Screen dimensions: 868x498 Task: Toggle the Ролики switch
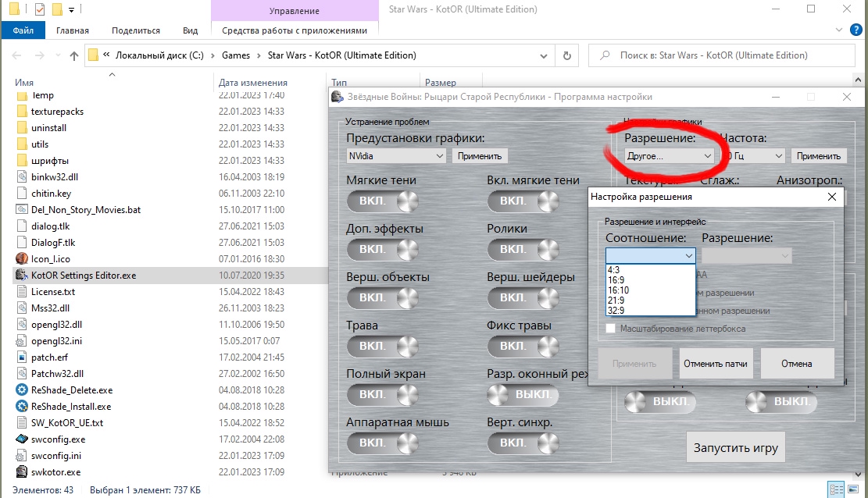click(x=523, y=250)
